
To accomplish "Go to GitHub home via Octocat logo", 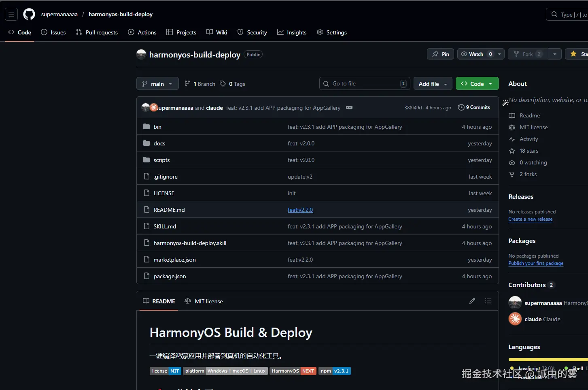I will click(x=29, y=14).
